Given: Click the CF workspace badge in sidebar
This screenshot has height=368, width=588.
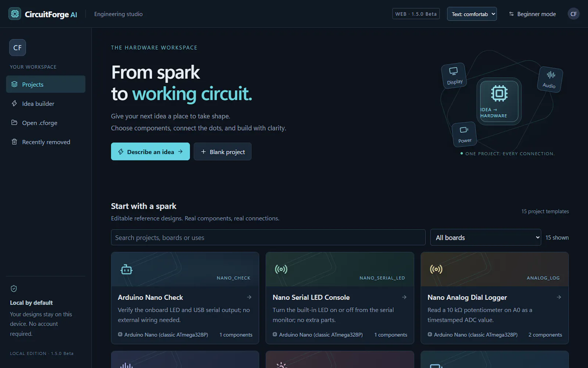Looking at the screenshot, I should [18, 47].
